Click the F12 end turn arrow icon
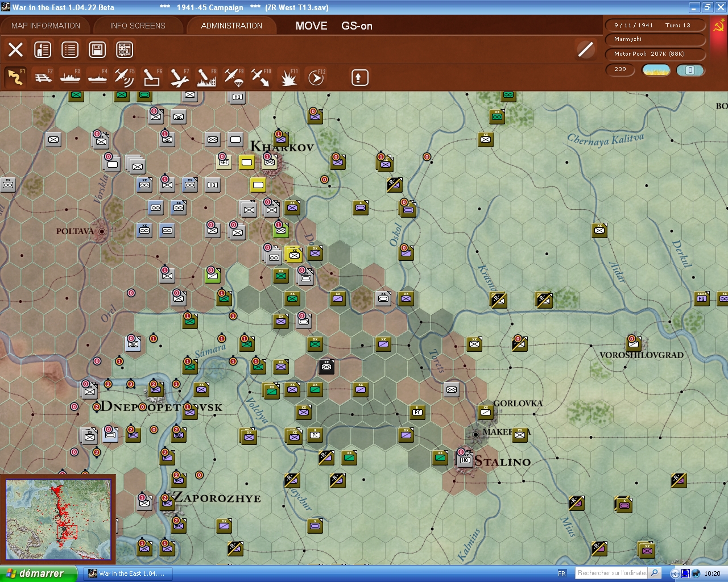The height and width of the screenshot is (582, 728). pyautogui.click(x=316, y=77)
